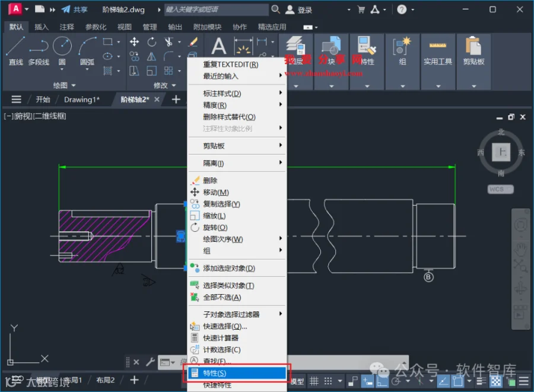This screenshot has width=534, height=392.
Task: Choose Deselect All (全部不选) item
Action: 237,297
